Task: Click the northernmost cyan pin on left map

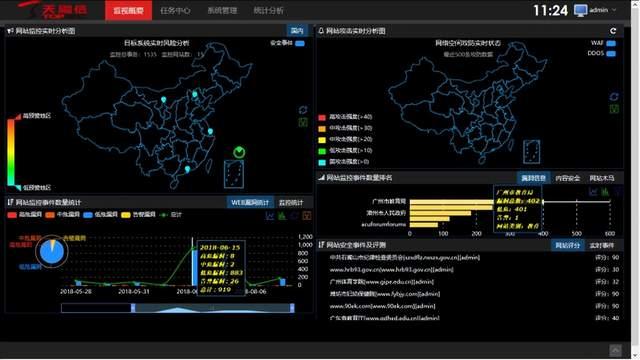Action: click(195, 94)
